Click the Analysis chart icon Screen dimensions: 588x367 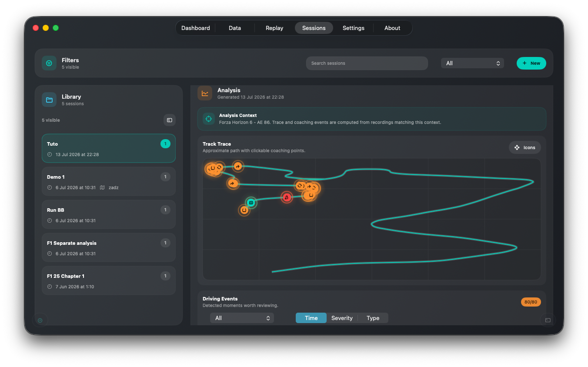[x=205, y=93]
